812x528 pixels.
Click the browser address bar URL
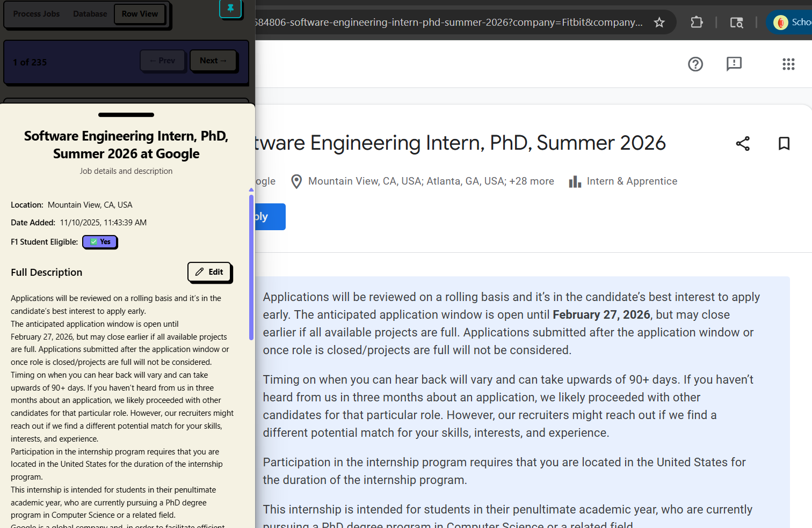point(448,23)
